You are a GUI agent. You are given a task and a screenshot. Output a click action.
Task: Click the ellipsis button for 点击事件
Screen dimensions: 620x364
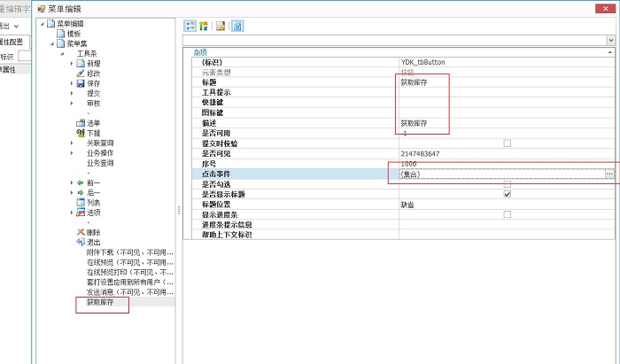(608, 174)
